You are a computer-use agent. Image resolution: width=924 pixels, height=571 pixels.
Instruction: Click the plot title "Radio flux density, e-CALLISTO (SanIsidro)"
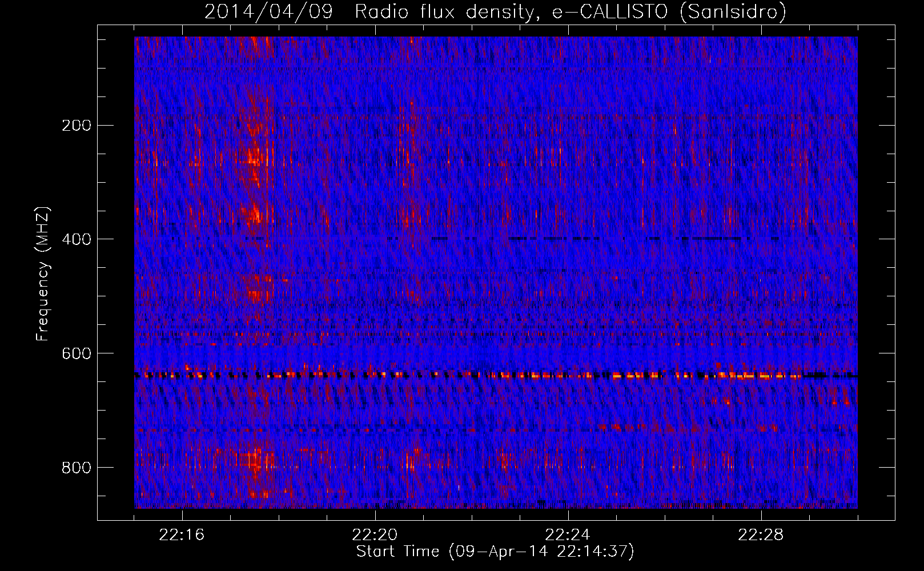tap(571, 12)
